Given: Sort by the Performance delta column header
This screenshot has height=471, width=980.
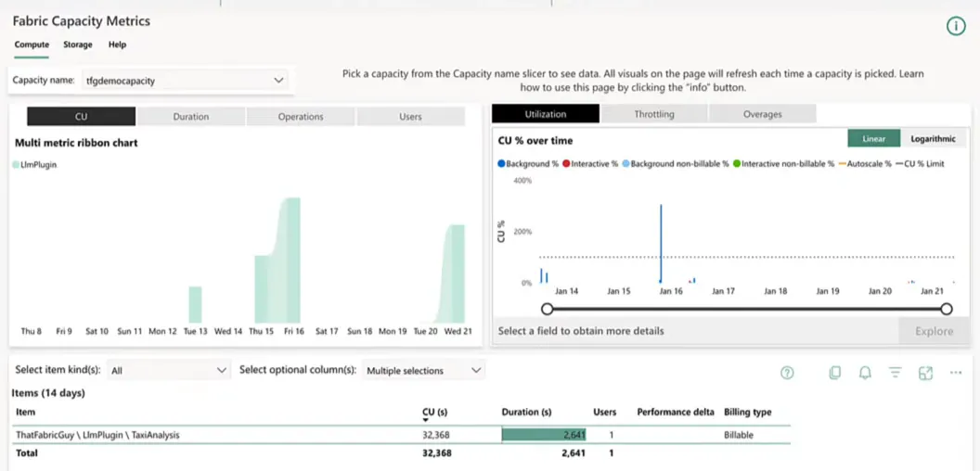Looking at the screenshot, I should tap(676, 413).
